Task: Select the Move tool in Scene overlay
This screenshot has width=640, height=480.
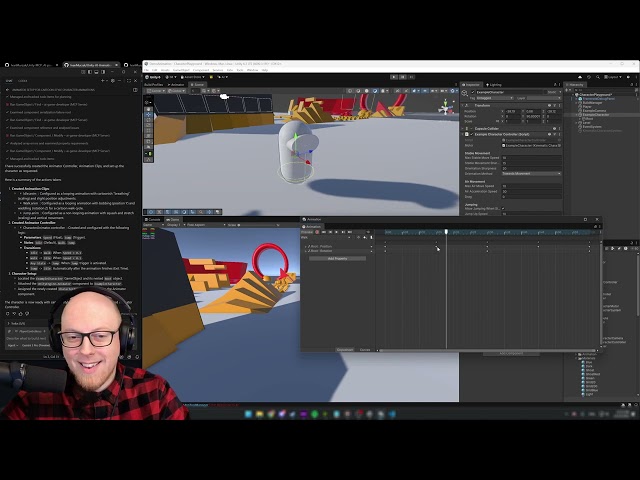Action: pyautogui.click(x=149, y=115)
